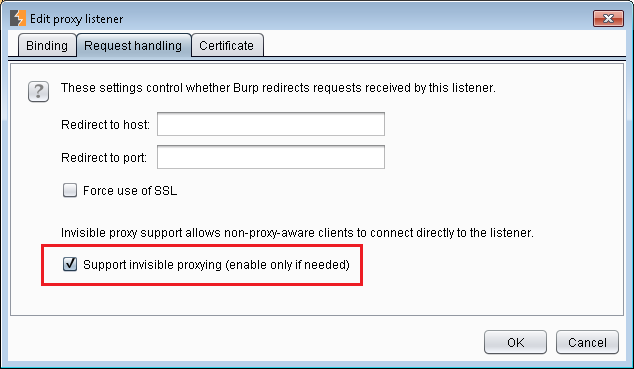This screenshot has width=634, height=369.
Task: Open the Certificate tab
Action: (226, 45)
